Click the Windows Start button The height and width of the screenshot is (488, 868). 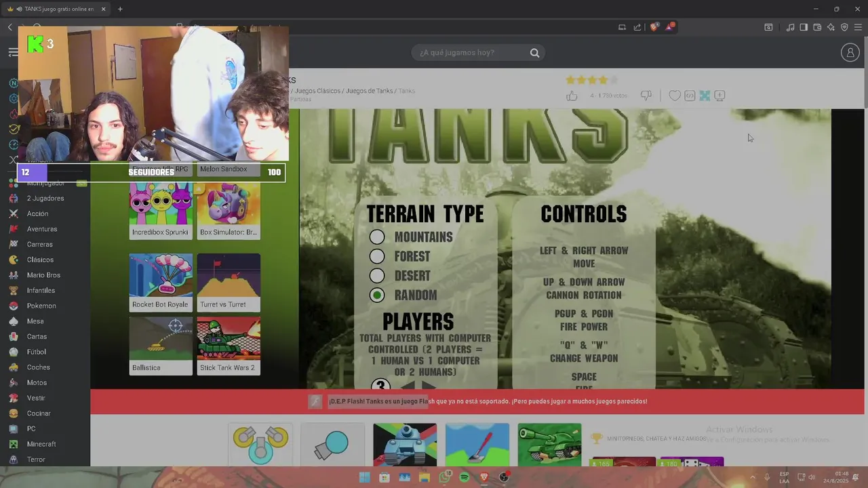[365, 477]
